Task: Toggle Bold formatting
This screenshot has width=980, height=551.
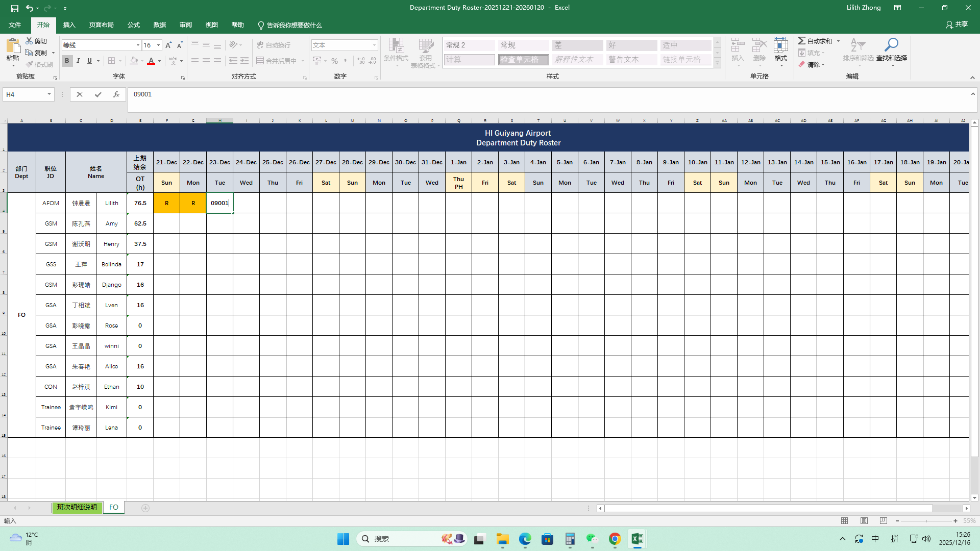Action: point(67,61)
